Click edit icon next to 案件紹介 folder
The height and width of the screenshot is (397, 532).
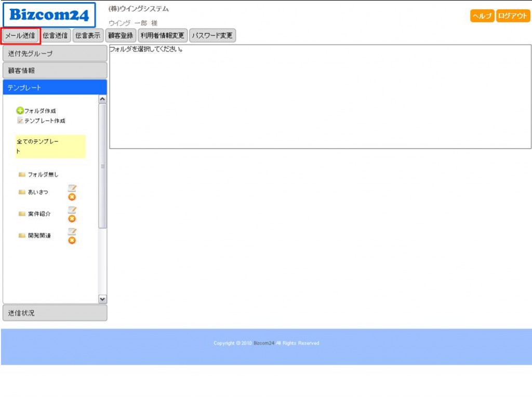[72, 210]
